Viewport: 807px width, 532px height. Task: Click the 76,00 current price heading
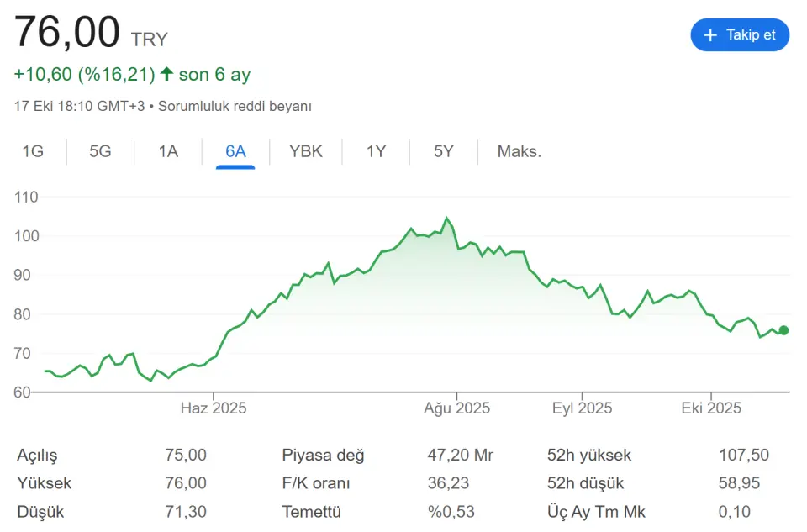pyautogui.click(x=67, y=34)
